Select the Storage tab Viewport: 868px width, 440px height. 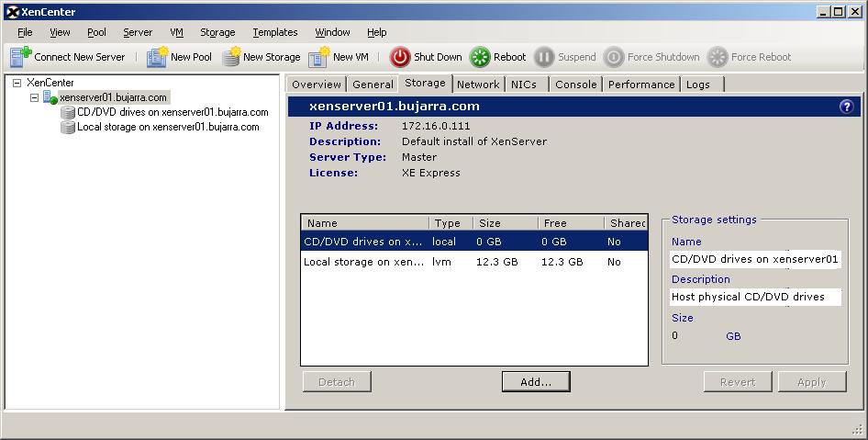point(425,83)
